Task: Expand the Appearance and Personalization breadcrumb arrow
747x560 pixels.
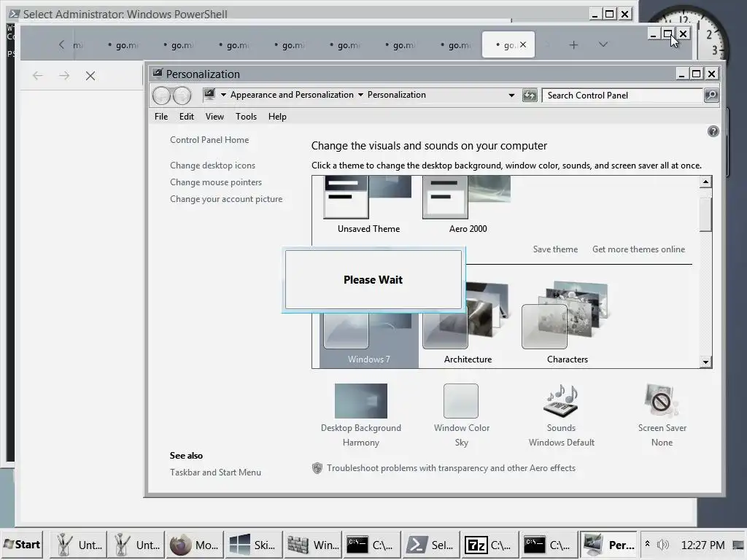Action: coord(360,95)
